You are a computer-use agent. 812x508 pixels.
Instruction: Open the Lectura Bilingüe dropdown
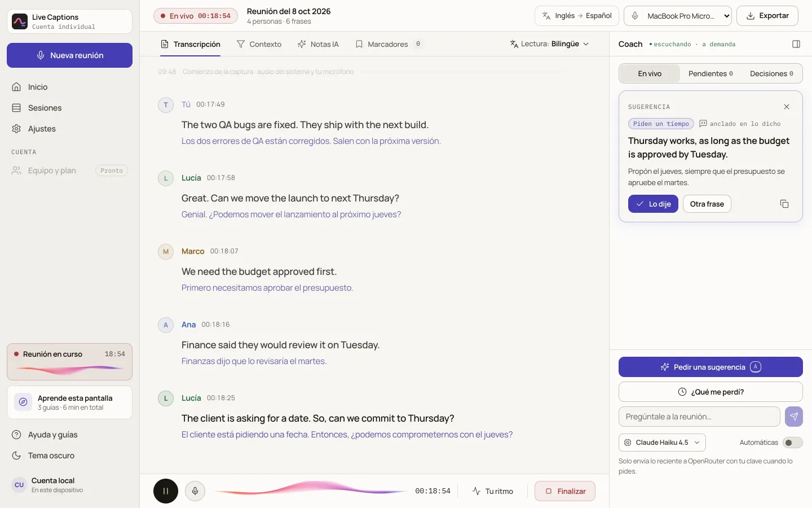[x=550, y=44]
